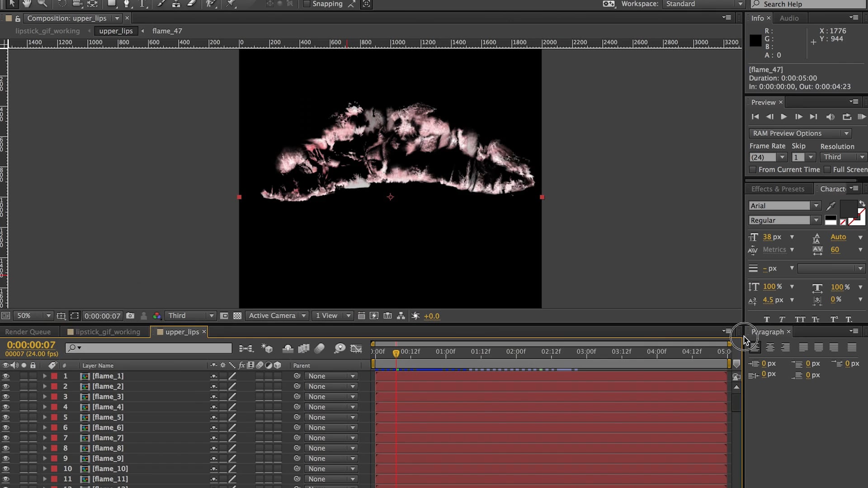Screen dimensions: 868x488
Task: Open the Graph Editor
Action: coord(356,348)
